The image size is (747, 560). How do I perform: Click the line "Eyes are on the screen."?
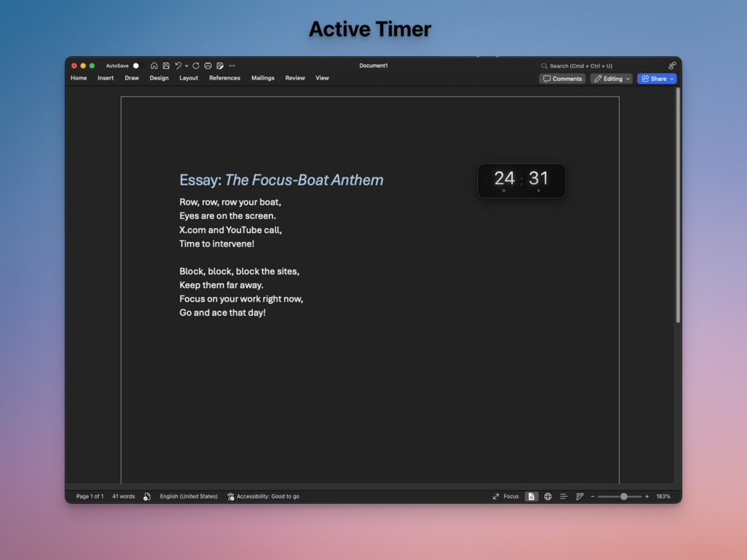click(x=227, y=215)
